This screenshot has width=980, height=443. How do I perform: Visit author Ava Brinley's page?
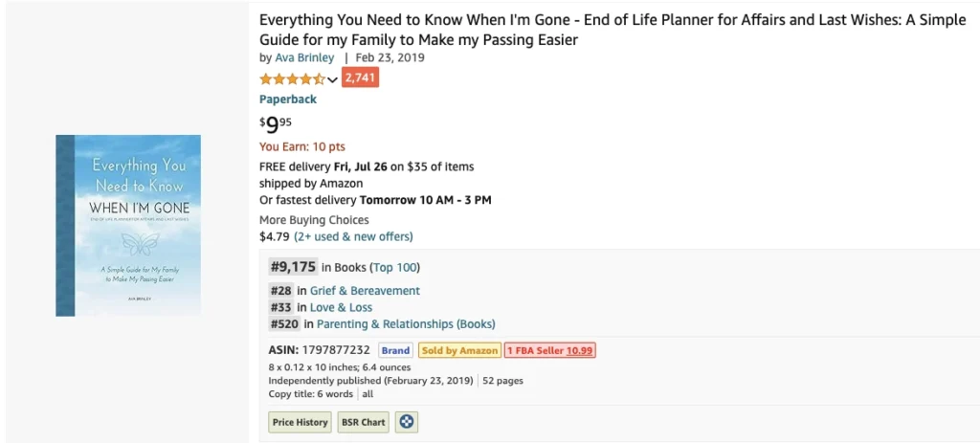304,58
